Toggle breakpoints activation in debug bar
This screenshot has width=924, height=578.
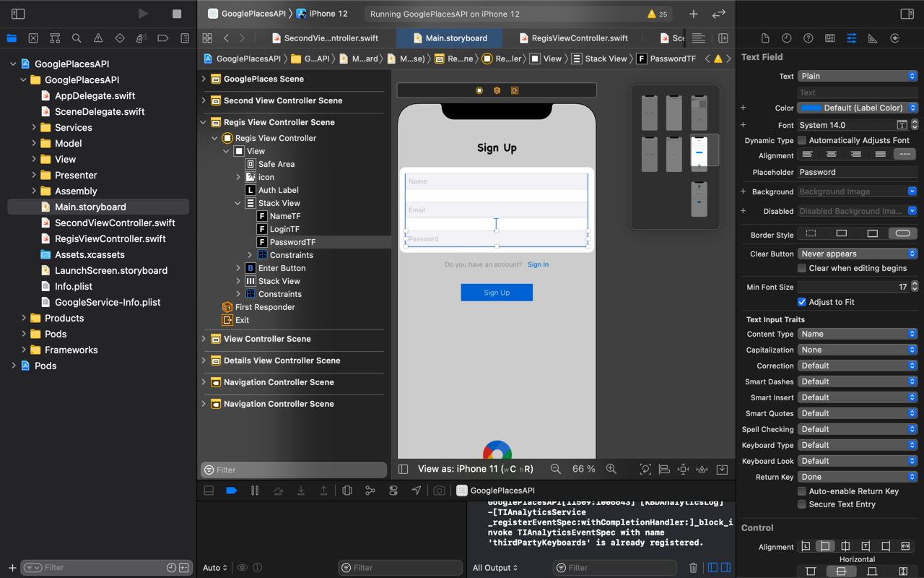pyautogui.click(x=232, y=491)
